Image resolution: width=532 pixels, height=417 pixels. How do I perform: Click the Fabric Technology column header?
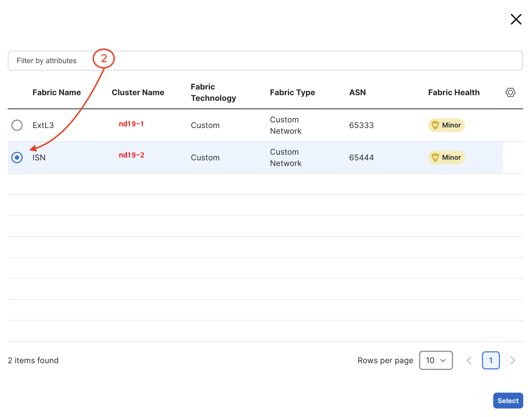(x=213, y=92)
